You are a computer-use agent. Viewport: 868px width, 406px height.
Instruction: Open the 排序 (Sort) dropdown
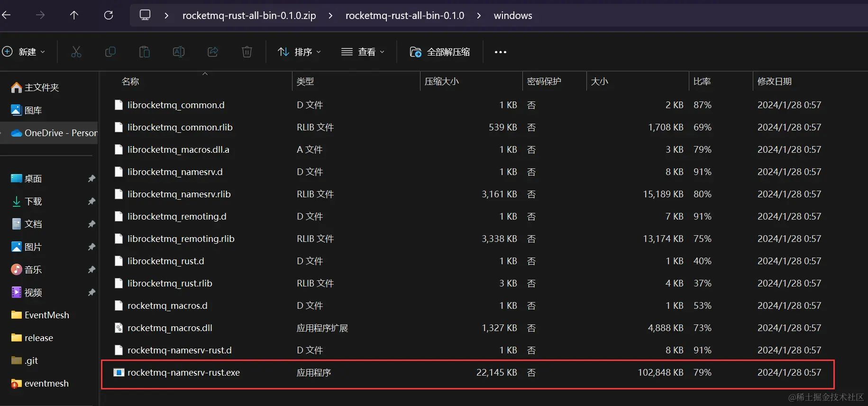pyautogui.click(x=300, y=52)
